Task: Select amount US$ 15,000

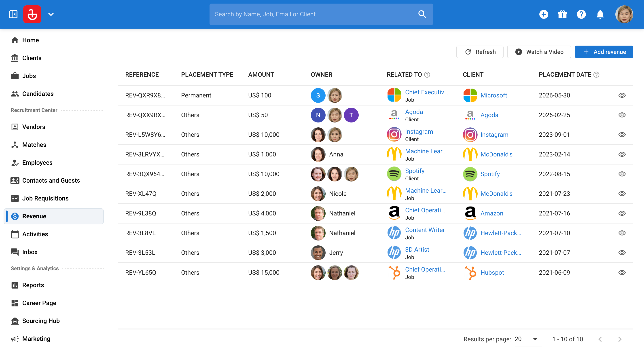Action: pyautogui.click(x=263, y=272)
